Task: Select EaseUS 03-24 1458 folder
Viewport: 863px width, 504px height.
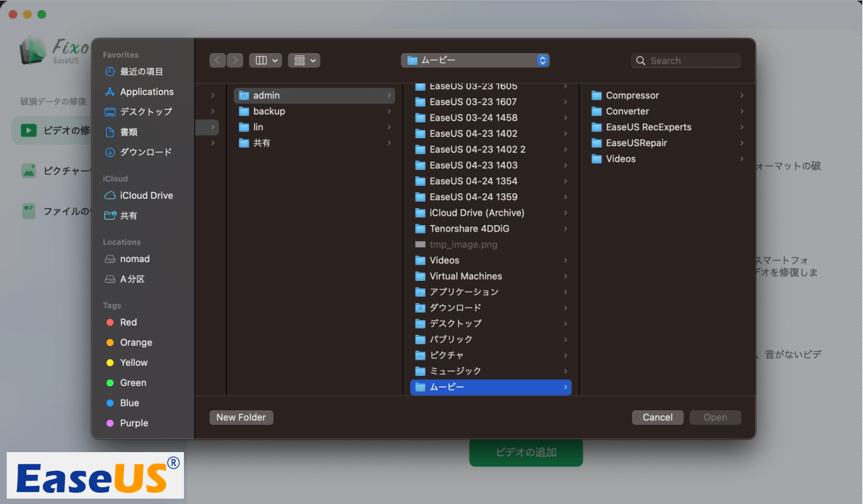Action: (490, 118)
